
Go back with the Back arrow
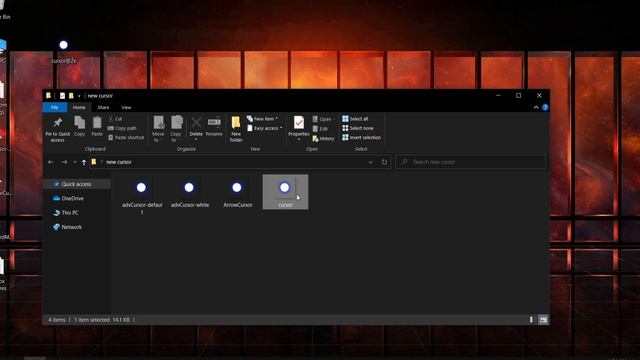51,162
